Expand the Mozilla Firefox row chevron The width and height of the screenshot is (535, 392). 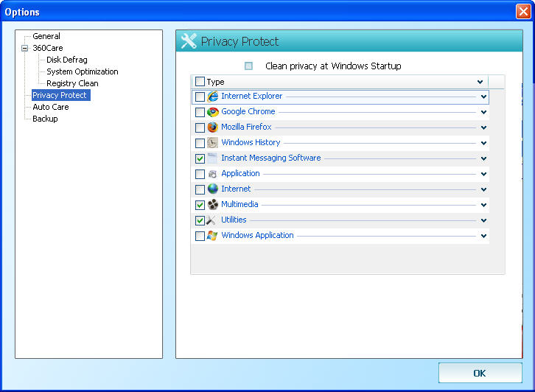[x=483, y=127]
